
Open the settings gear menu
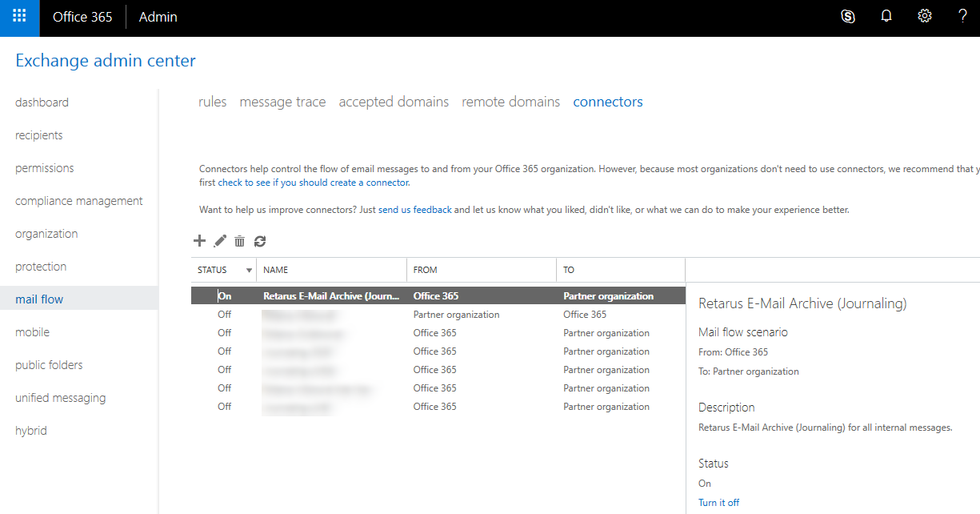tap(925, 17)
